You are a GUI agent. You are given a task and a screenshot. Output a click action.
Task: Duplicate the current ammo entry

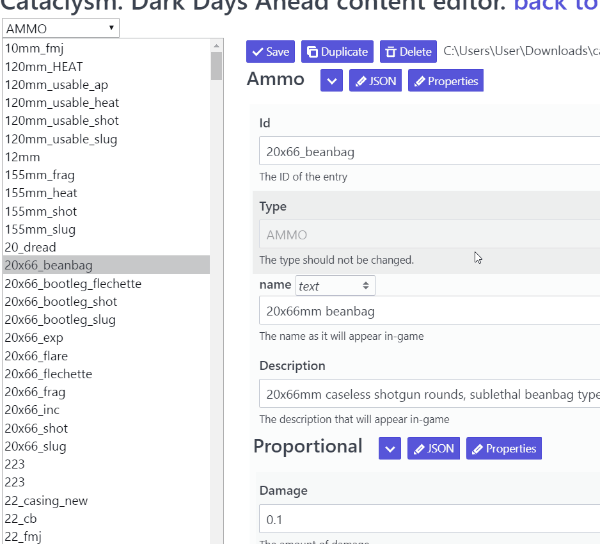click(x=337, y=52)
